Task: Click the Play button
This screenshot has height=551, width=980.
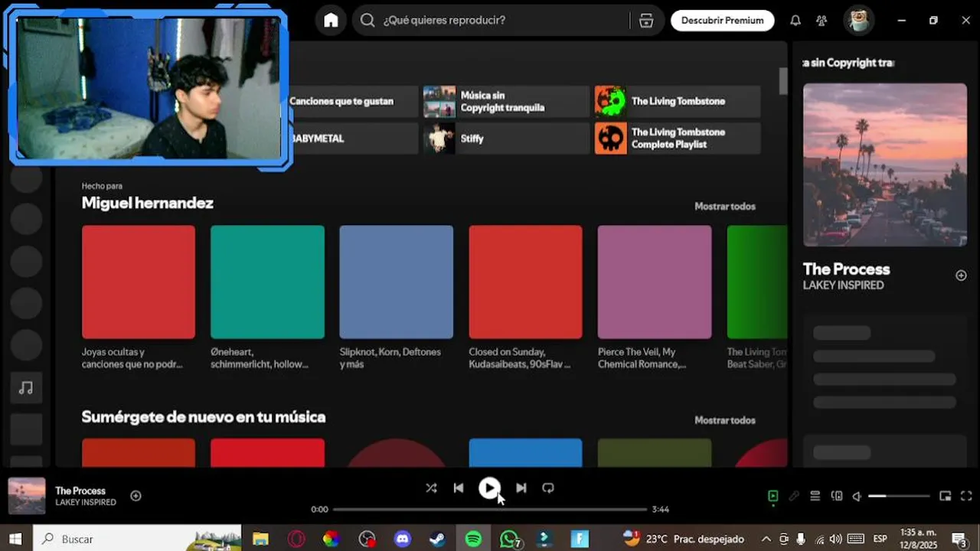Action: click(x=489, y=487)
